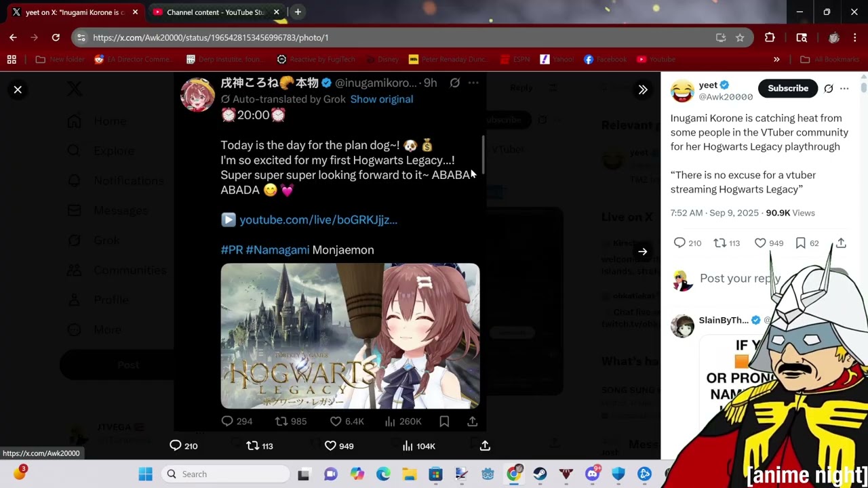The height and width of the screenshot is (488, 868).
Task: Click the side panel scrollbar
Action: pos(863,89)
